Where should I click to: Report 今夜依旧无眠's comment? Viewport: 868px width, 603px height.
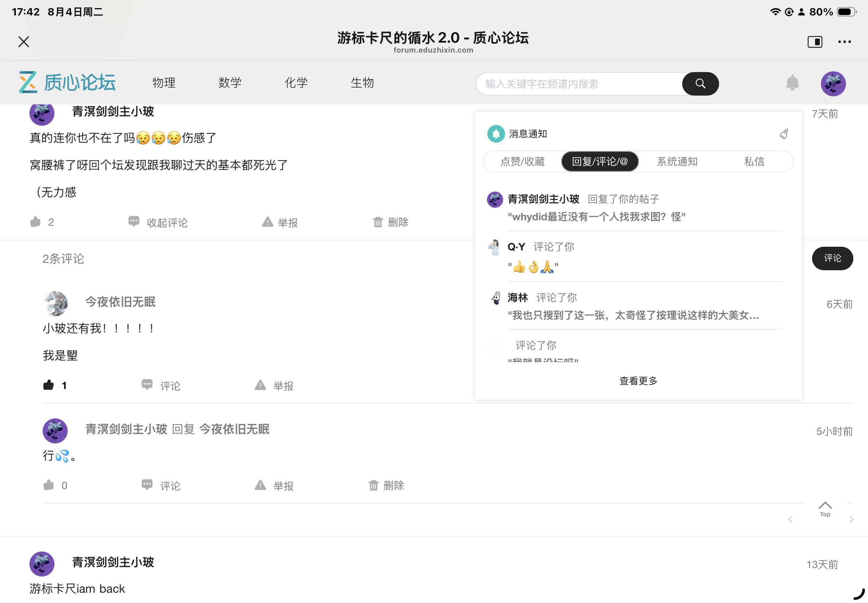(274, 385)
